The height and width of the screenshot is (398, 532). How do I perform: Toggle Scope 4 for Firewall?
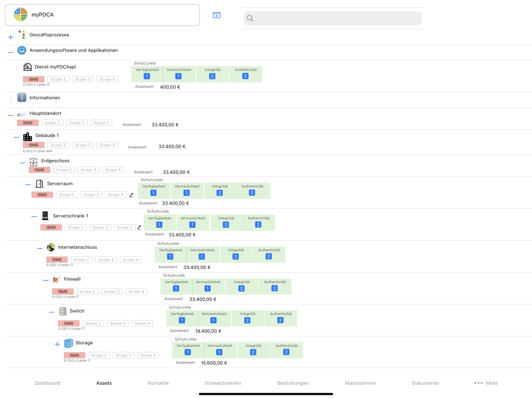click(x=136, y=292)
